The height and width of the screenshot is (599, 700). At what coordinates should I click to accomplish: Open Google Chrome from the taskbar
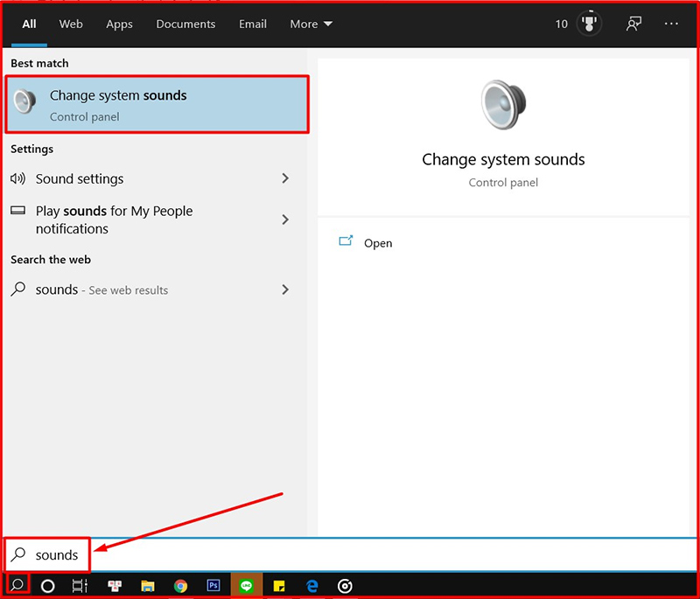[181, 586]
